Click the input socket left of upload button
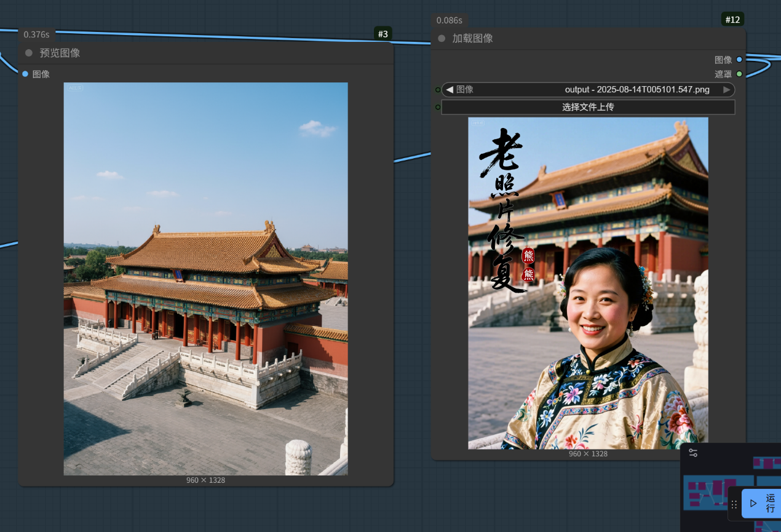Screen dimensions: 781x532 [438, 107]
